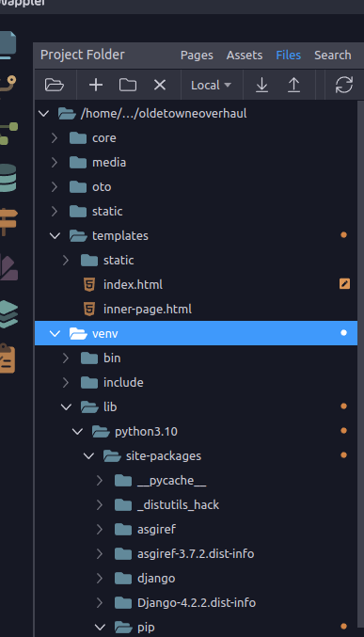The width and height of the screenshot is (364, 637).
Task: Switch to the Pages tab
Action: tap(197, 55)
